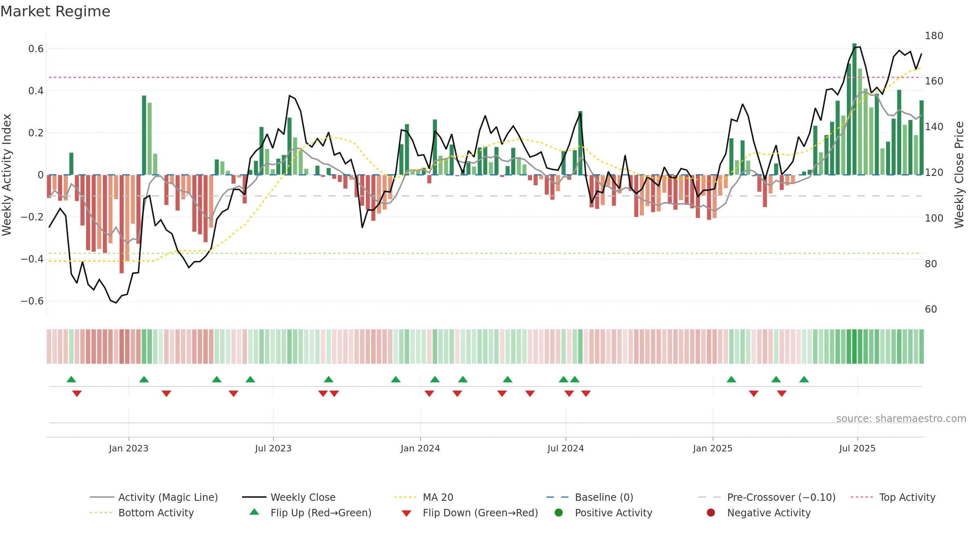Click the dotted pink Top Activity legend swatch

click(862, 497)
